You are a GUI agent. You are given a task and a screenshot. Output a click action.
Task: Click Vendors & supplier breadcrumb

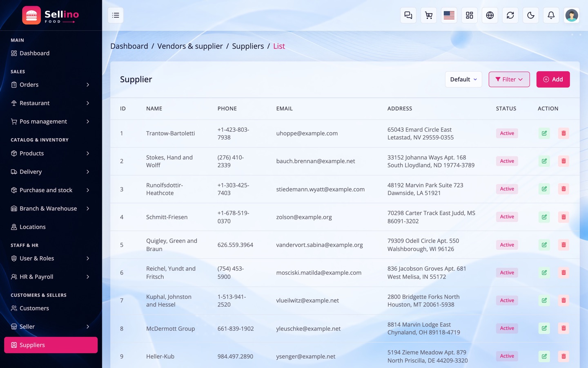click(x=190, y=46)
